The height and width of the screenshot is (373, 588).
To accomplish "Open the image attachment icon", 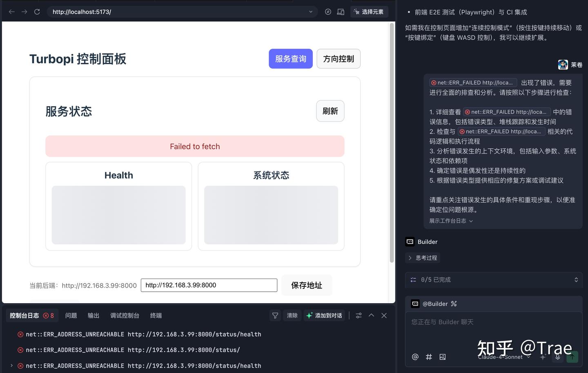I will point(443,357).
